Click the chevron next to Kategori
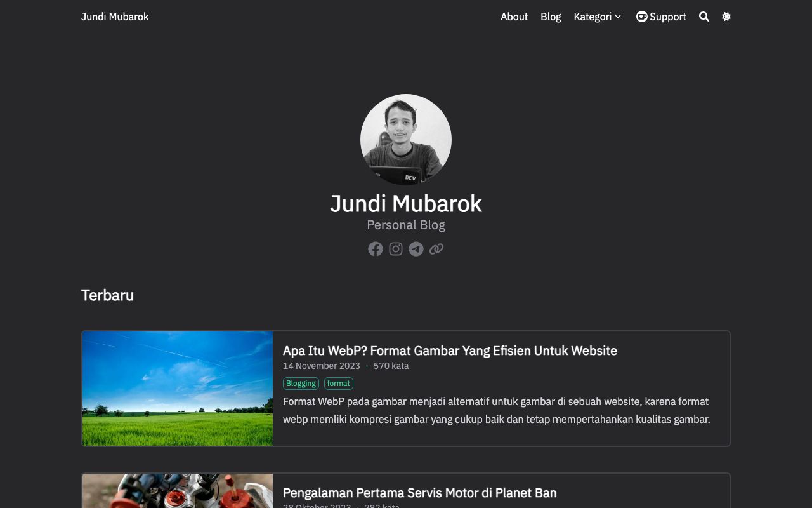Image resolution: width=812 pixels, height=508 pixels. click(618, 17)
